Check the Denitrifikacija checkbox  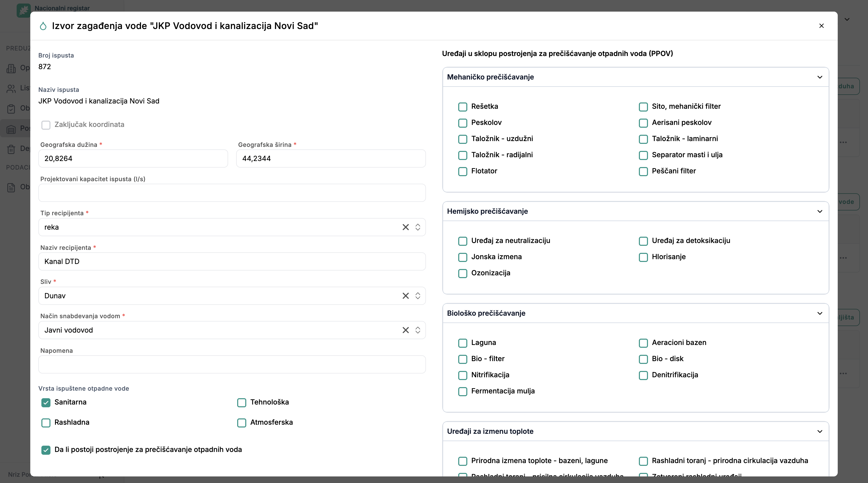click(643, 375)
